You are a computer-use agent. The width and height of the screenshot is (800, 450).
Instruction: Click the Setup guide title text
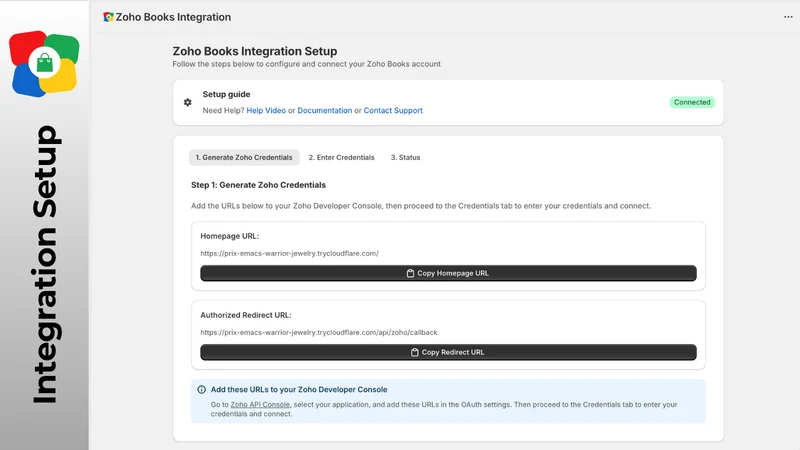pyautogui.click(x=226, y=94)
